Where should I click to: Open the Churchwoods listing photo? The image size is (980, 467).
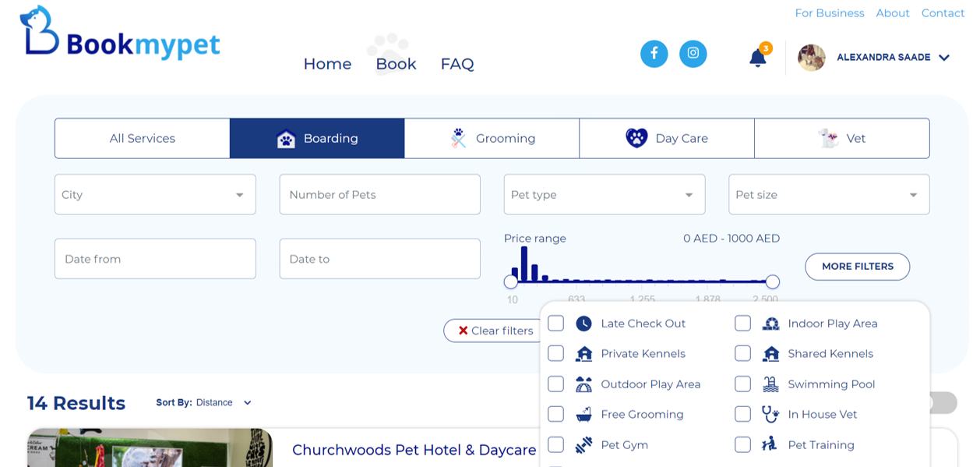pyautogui.click(x=150, y=448)
